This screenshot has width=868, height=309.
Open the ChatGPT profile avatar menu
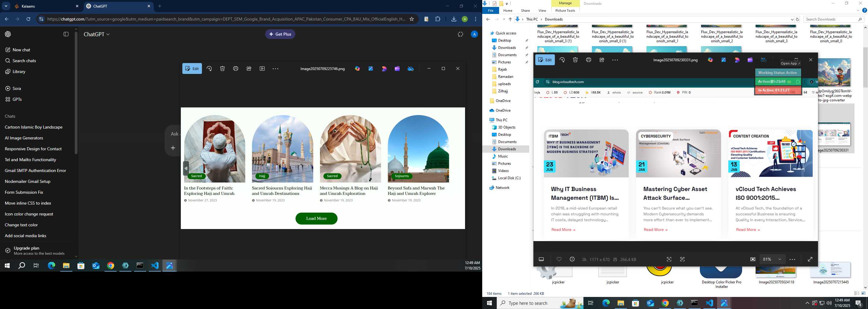(x=474, y=34)
